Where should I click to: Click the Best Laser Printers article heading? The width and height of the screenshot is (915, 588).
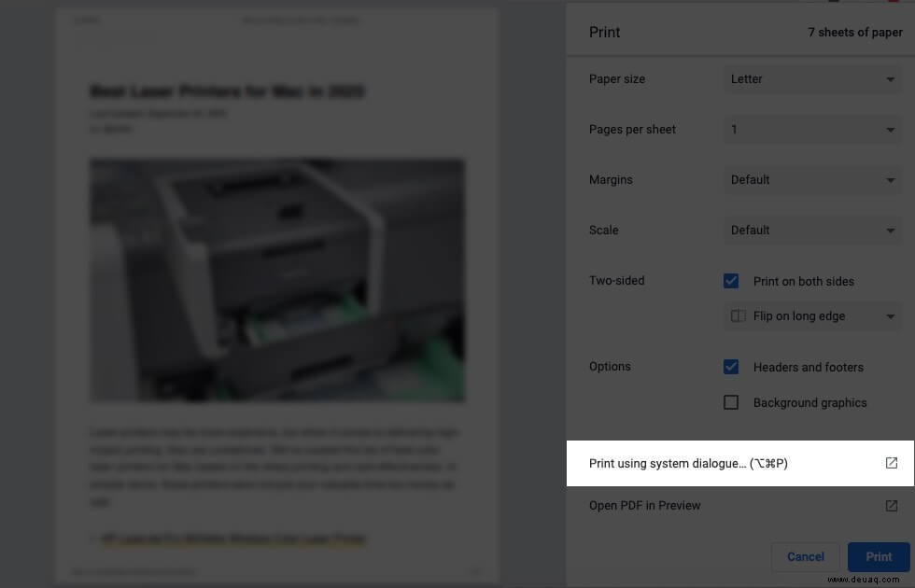click(x=227, y=91)
